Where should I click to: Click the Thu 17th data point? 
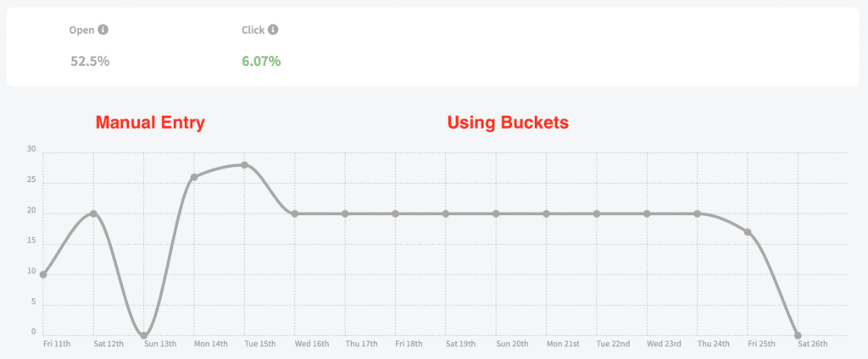click(345, 213)
